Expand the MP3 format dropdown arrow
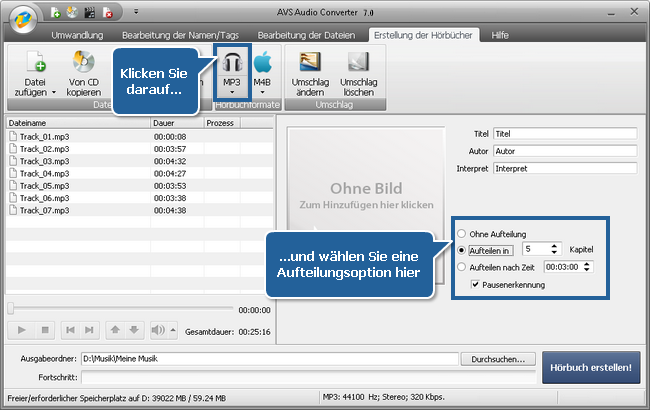Viewport: 650px width, 410px height. 231,91
